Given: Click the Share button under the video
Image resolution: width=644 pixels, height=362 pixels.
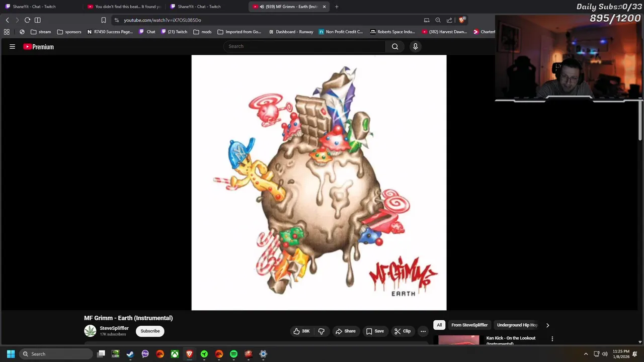Looking at the screenshot, I should [346, 331].
